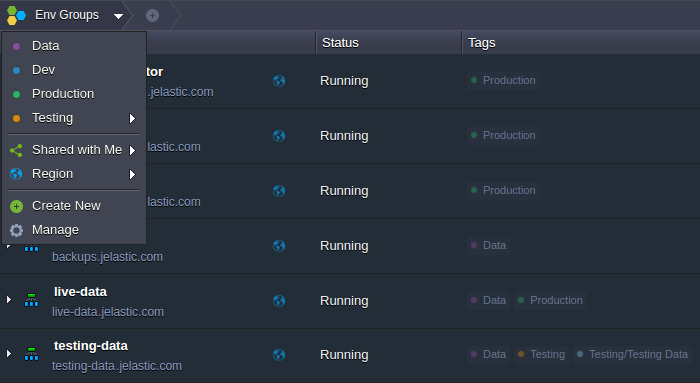
Task: Click the purple Data color dot
Action: point(17,46)
